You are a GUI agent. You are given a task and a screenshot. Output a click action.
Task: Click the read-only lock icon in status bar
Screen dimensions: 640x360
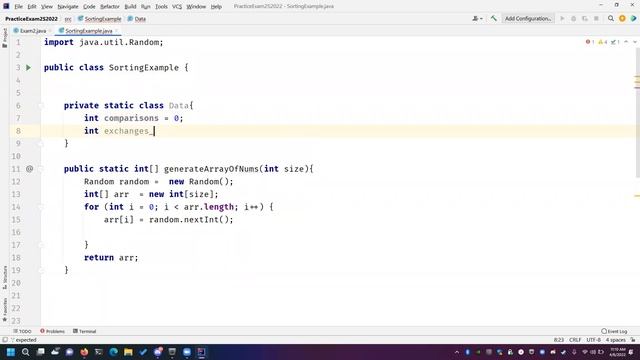click(633, 340)
